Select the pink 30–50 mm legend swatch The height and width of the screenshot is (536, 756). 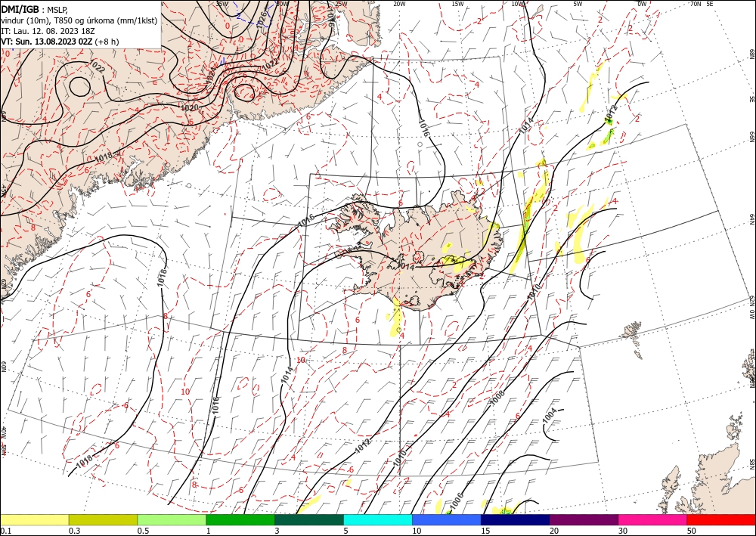[x=653, y=519]
